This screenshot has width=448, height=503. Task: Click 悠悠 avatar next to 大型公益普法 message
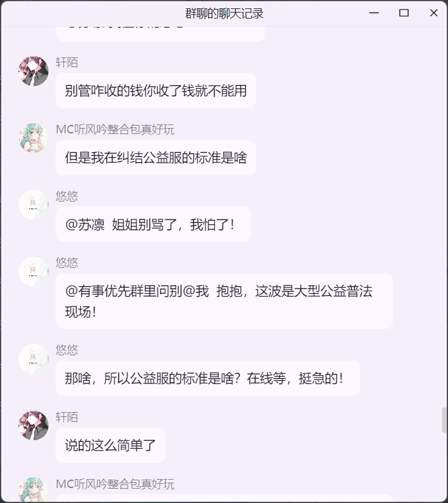33,272
